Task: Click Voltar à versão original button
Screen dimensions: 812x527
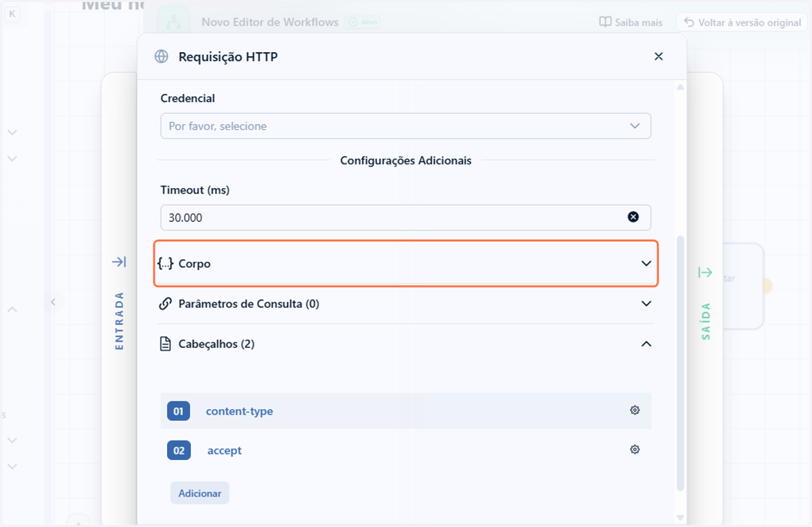Action: point(742,22)
